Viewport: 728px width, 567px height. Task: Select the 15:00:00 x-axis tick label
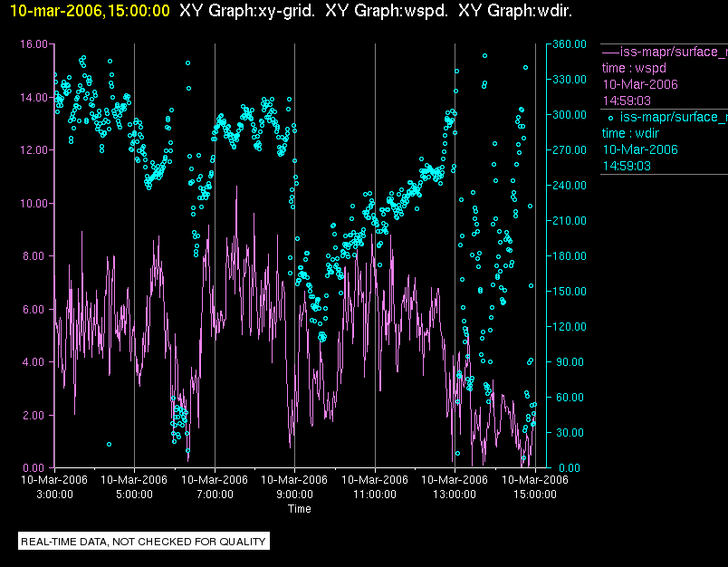coord(534,495)
